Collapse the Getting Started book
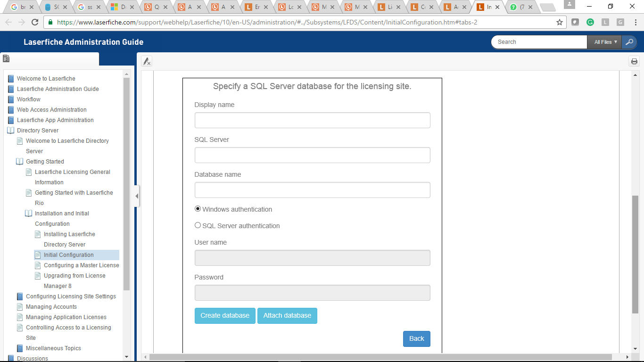644x362 pixels. 20,162
